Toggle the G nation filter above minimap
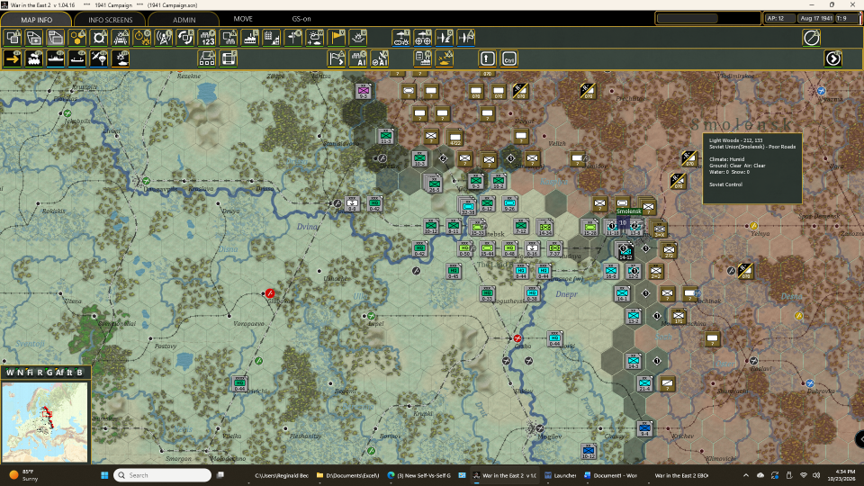This screenshot has width=864, height=486. pyautogui.click(x=49, y=372)
